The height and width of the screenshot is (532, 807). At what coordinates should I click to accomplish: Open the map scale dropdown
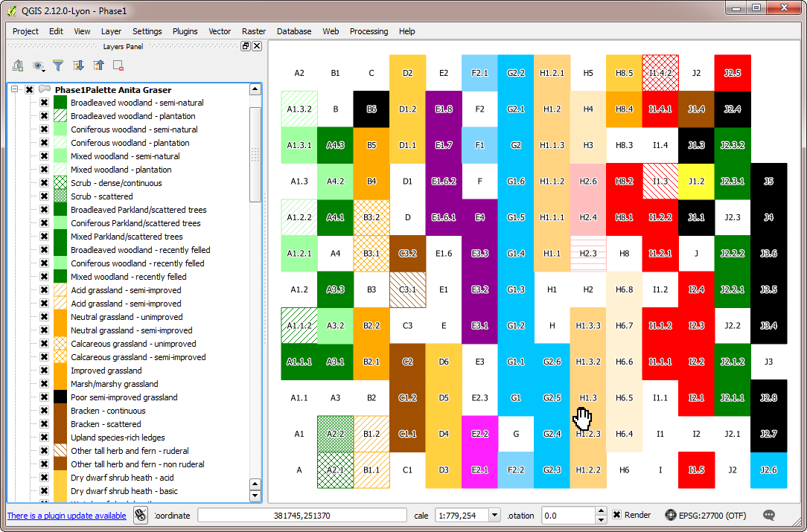pyautogui.click(x=494, y=515)
